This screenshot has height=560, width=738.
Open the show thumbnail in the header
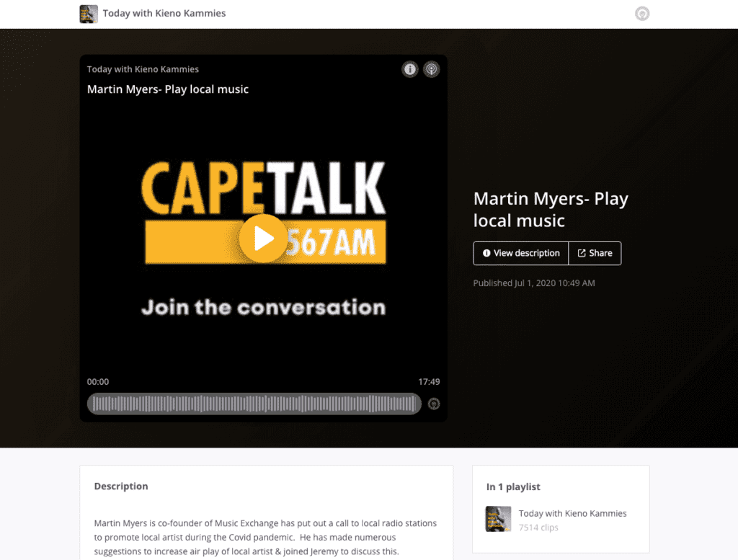point(89,14)
